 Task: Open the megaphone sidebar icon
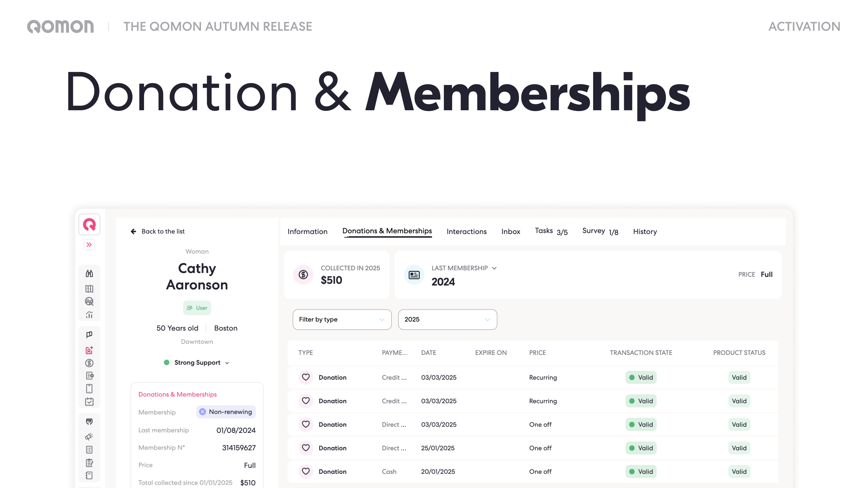pos(89,436)
